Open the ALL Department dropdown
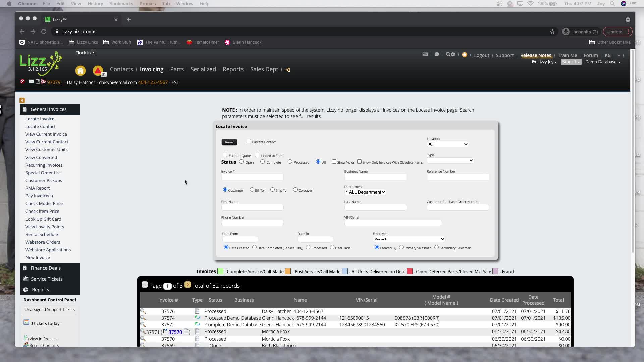644x362 pixels. [365, 192]
